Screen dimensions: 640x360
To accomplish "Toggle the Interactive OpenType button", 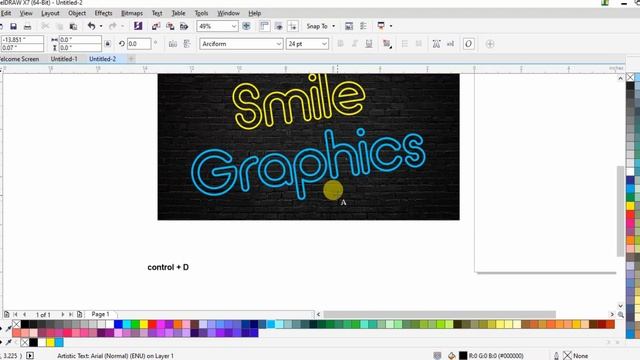I will click(469, 44).
